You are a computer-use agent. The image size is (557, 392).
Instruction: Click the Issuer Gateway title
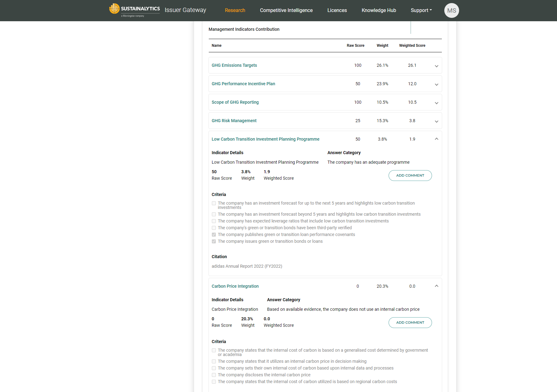185,10
